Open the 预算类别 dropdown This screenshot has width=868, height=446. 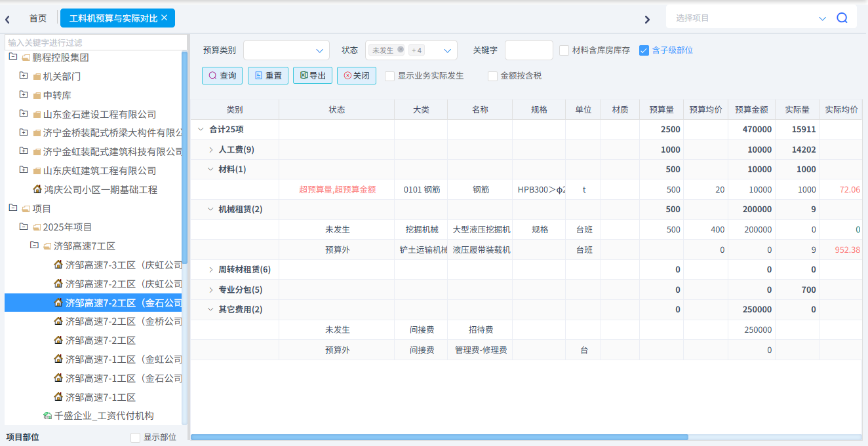(x=286, y=50)
